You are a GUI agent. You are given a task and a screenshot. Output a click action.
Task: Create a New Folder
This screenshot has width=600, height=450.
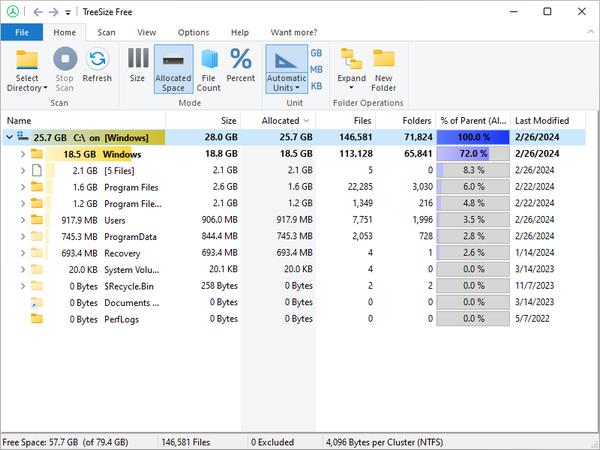pos(383,70)
